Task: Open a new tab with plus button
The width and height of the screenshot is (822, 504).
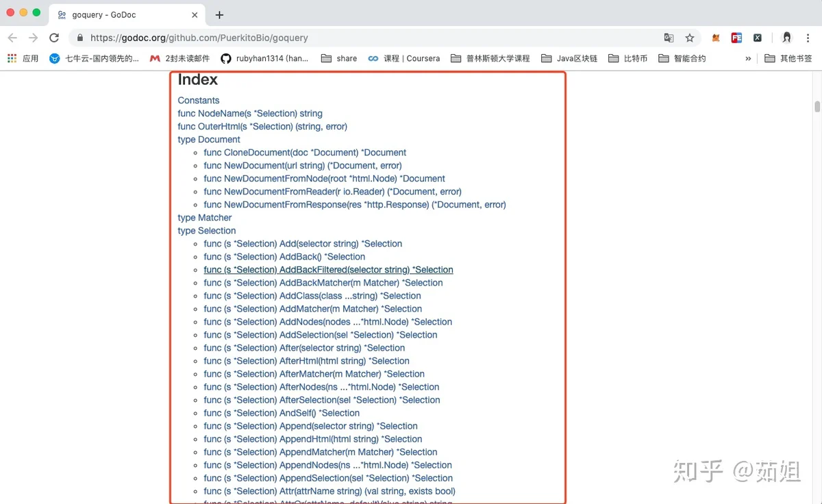Action: tap(219, 15)
